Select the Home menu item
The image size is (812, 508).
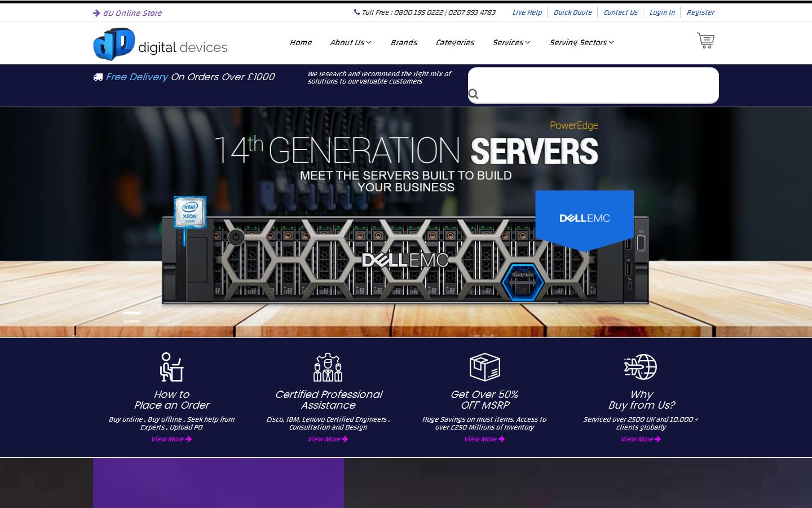click(301, 43)
